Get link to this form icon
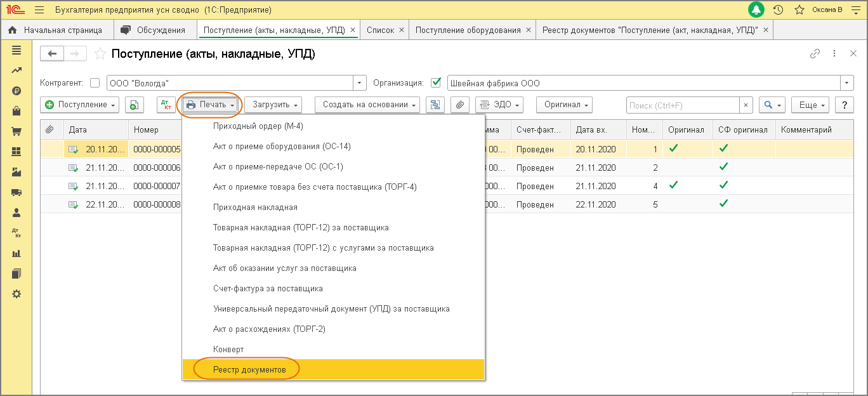 [x=815, y=54]
